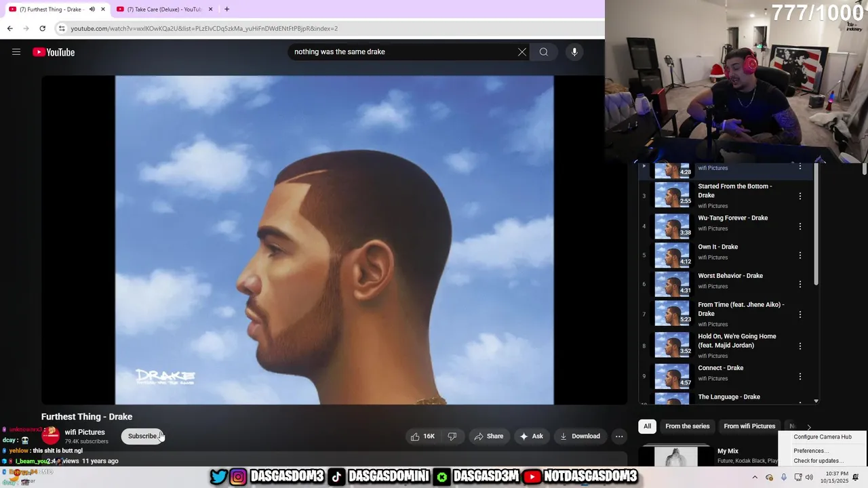Image resolution: width=868 pixels, height=488 pixels.
Task: Open options menu for the 4:28 playing track
Action: (x=800, y=167)
